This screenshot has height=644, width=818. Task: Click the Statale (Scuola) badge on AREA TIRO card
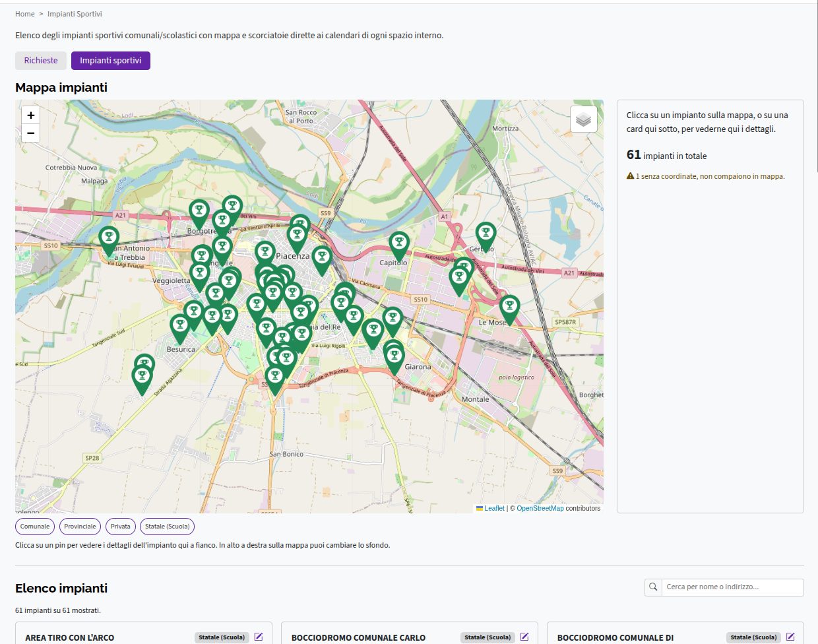pyautogui.click(x=222, y=637)
